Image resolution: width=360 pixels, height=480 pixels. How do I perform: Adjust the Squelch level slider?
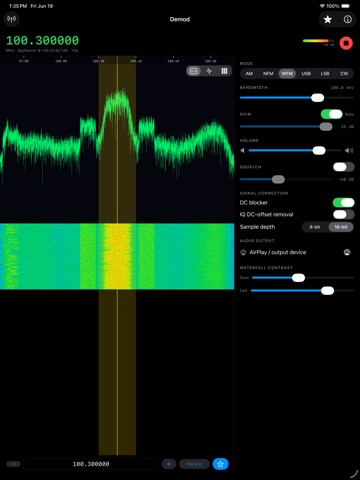point(286,180)
